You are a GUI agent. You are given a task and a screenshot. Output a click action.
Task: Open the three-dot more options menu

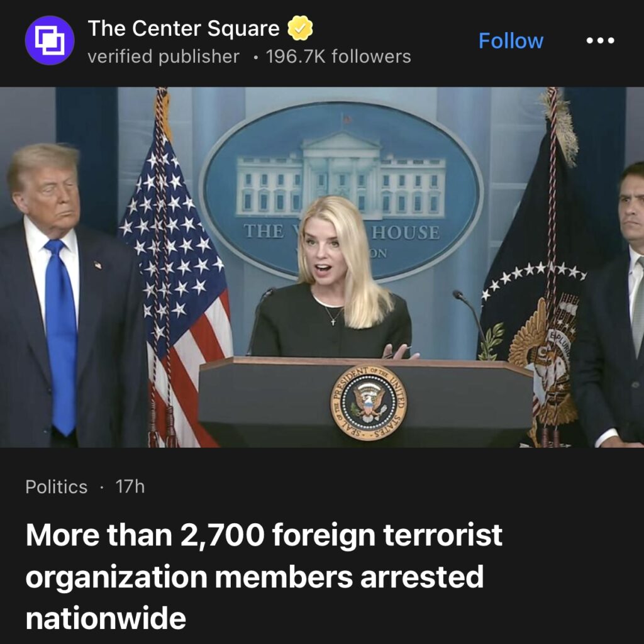[600, 40]
